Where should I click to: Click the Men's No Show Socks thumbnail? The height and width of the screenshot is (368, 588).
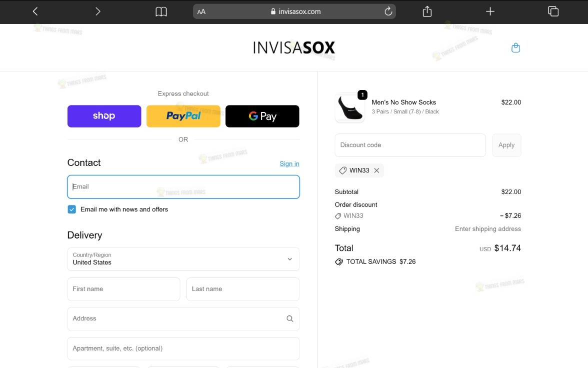(x=350, y=107)
